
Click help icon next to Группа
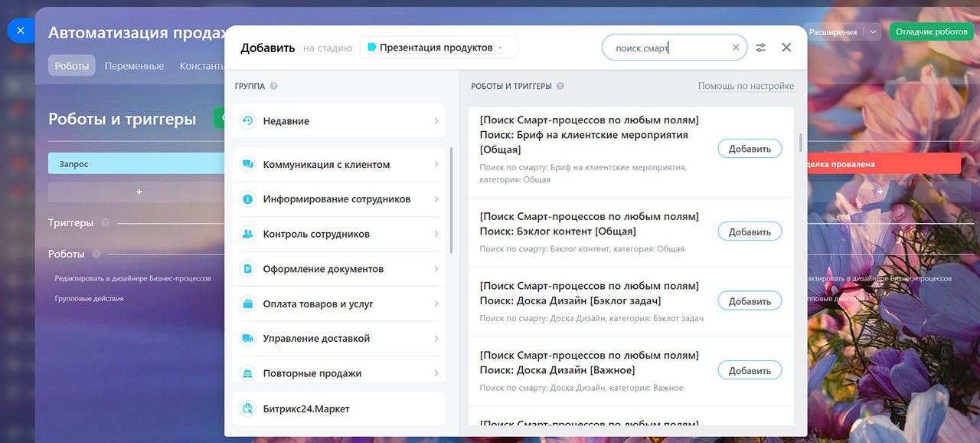click(x=273, y=87)
